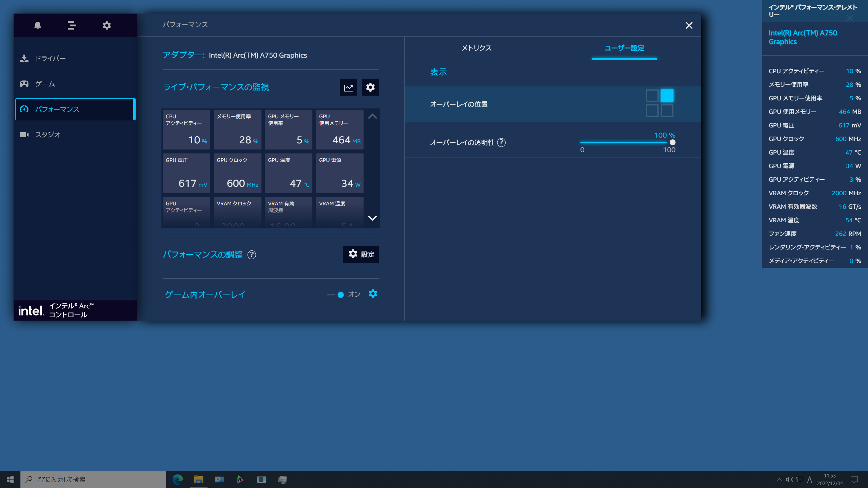Select GPU クロック tile
The height and width of the screenshot is (488, 868).
pos(237,173)
